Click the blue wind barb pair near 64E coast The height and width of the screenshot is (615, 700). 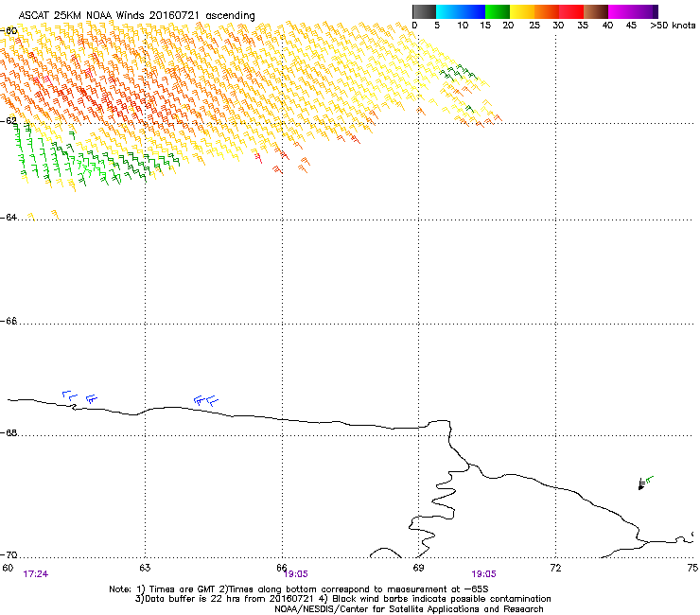(x=206, y=400)
